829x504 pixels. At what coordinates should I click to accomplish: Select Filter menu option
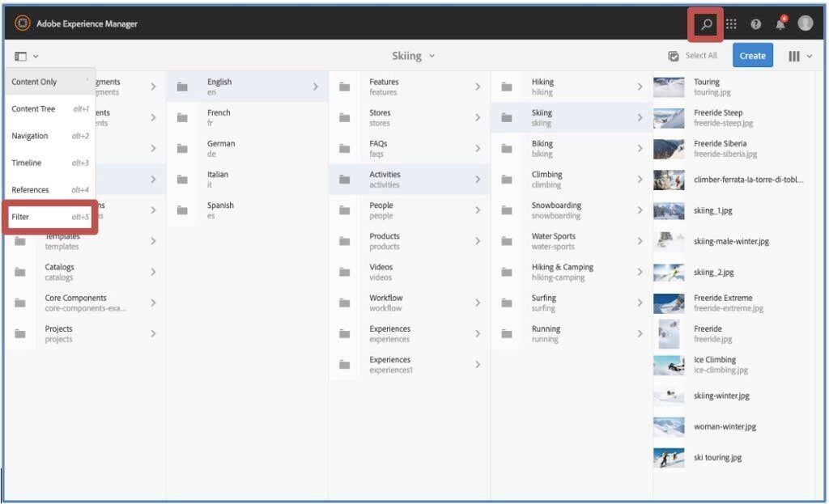[51, 217]
